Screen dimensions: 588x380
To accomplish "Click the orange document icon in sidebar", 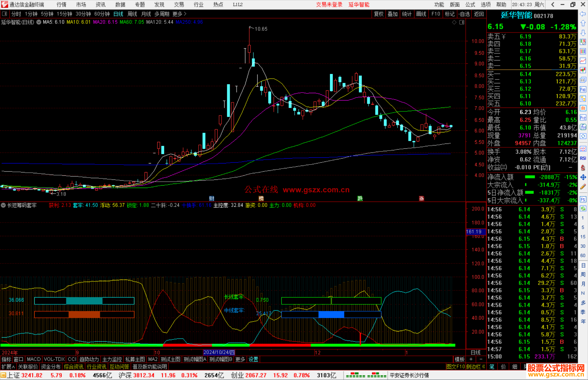I will click(583, 108).
